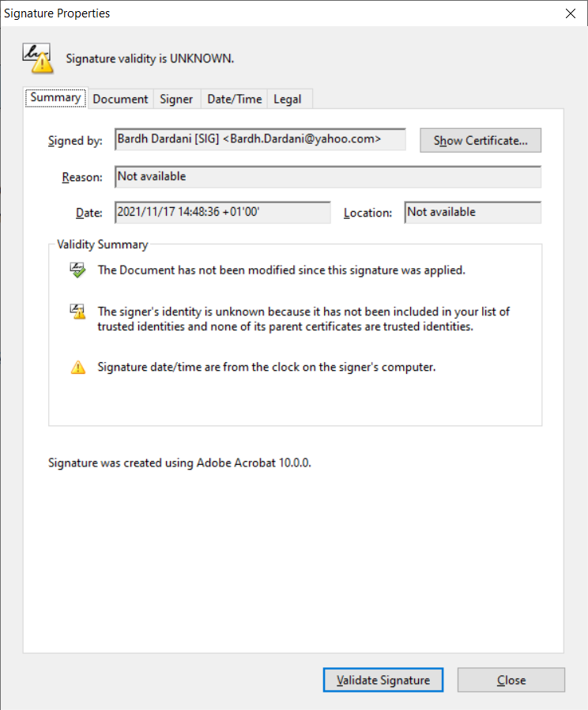This screenshot has height=710, width=588.
Task: Click the 'Signature date/time are from the clock' message
Action: pos(266,367)
